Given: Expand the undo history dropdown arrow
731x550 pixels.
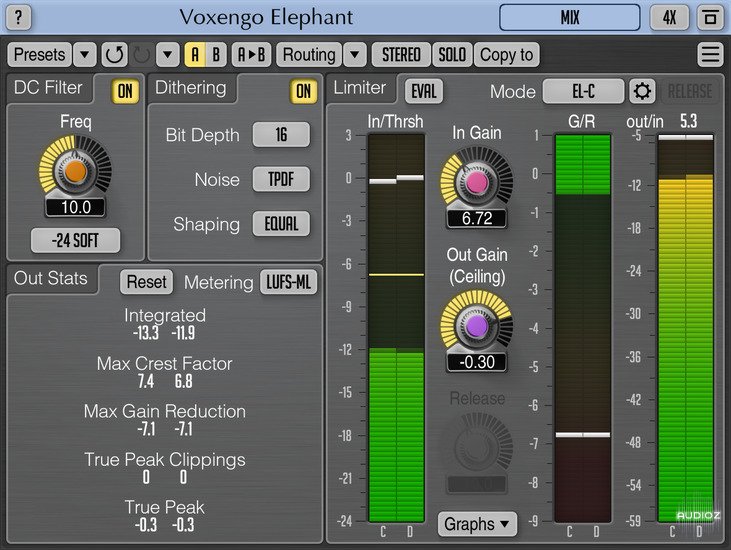Looking at the screenshot, I should click(168, 55).
